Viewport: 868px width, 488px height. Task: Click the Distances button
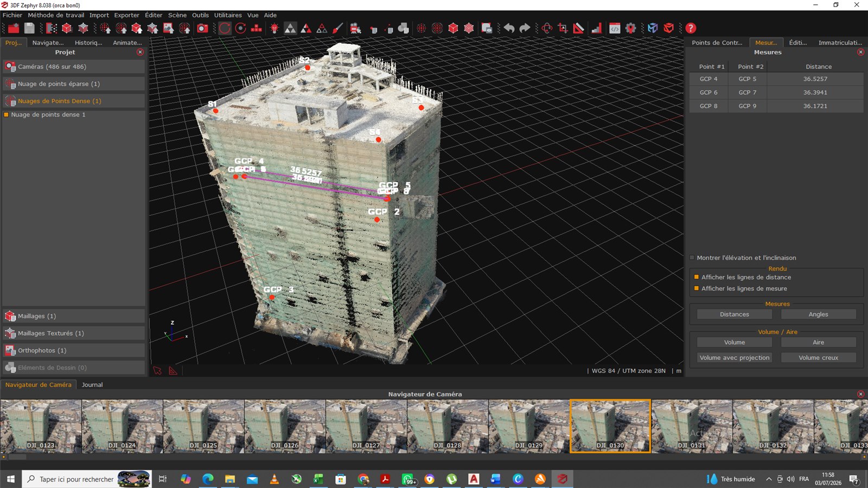tap(734, 314)
